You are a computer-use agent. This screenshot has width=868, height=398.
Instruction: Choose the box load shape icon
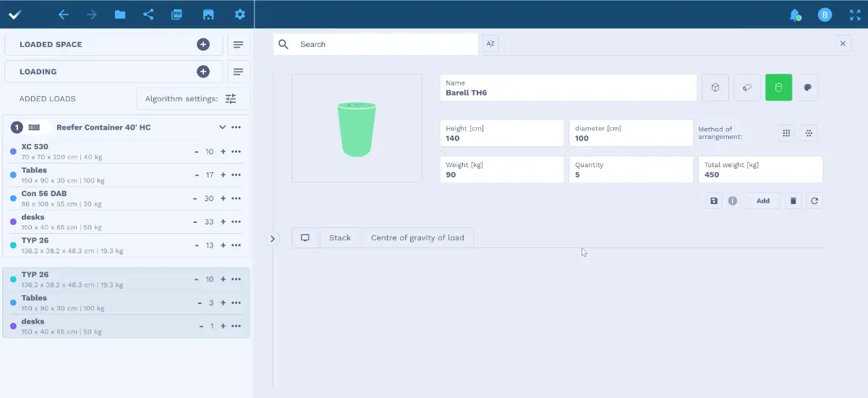coord(715,88)
